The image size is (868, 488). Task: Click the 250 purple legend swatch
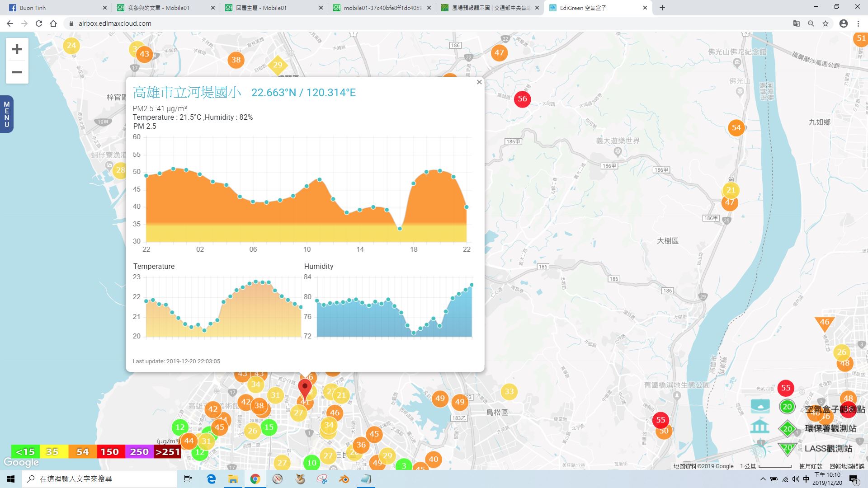tap(139, 452)
